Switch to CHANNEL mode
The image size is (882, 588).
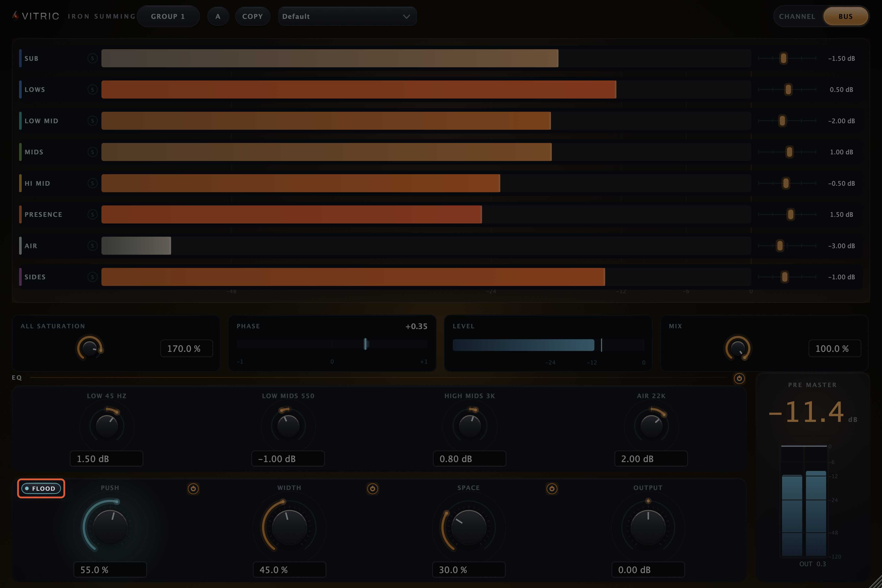click(x=797, y=16)
